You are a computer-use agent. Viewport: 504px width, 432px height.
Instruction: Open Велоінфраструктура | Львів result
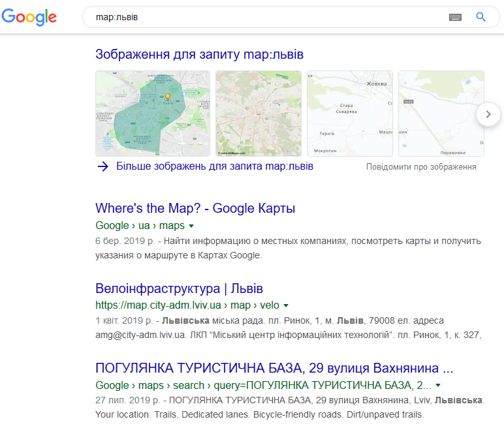coord(179,288)
